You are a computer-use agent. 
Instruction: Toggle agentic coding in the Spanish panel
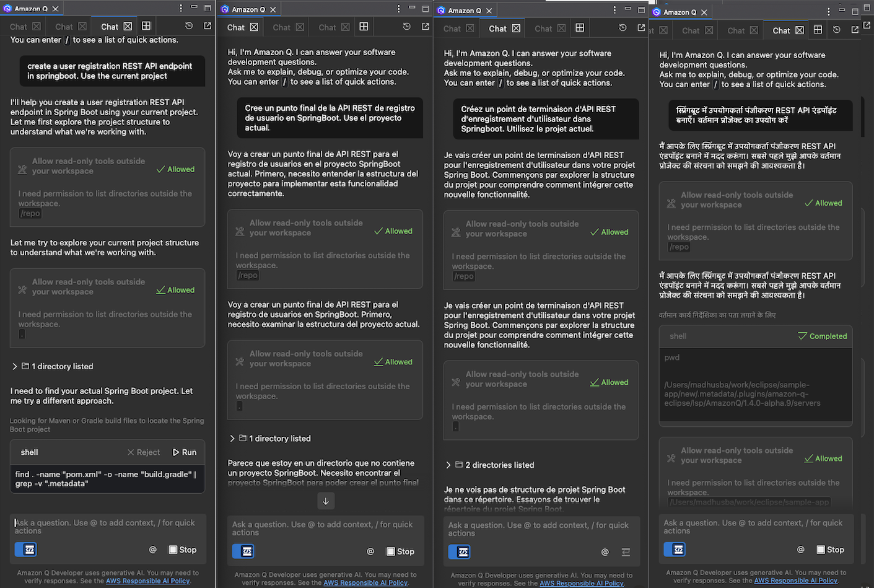[x=243, y=551]
